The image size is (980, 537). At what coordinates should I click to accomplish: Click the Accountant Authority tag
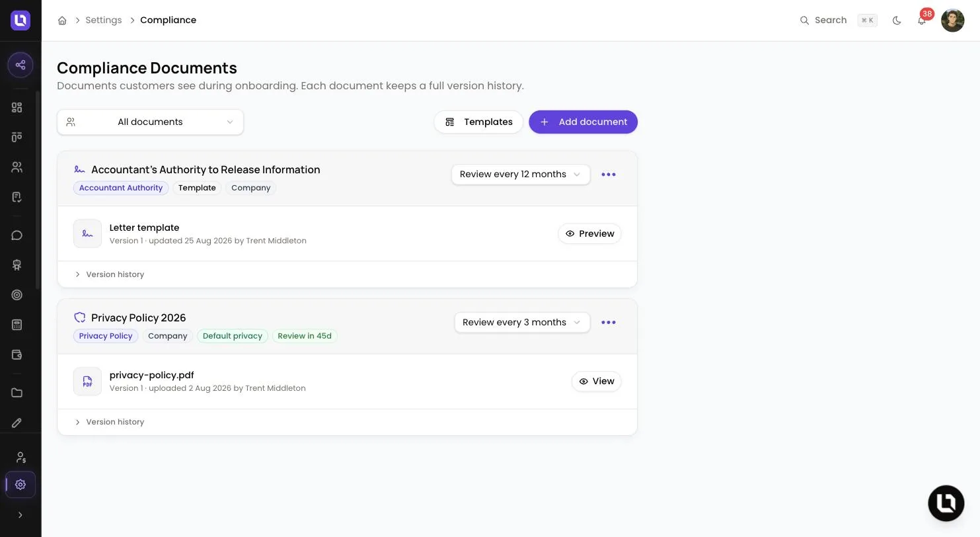pos(121,188)
